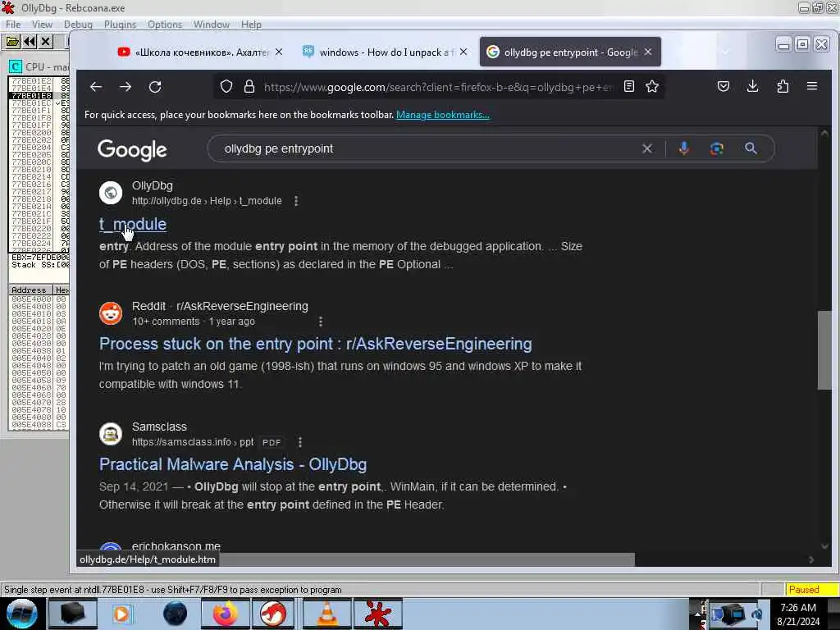Open Firefox downloads panel
This screenshot has width=840, height=630.
[753, 86]
